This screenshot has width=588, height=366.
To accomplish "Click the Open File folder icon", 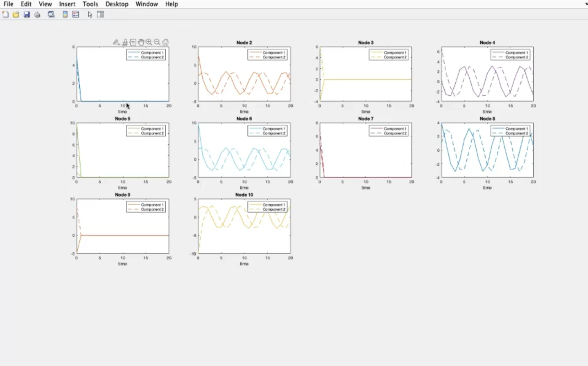I will (x=16, y=15).
